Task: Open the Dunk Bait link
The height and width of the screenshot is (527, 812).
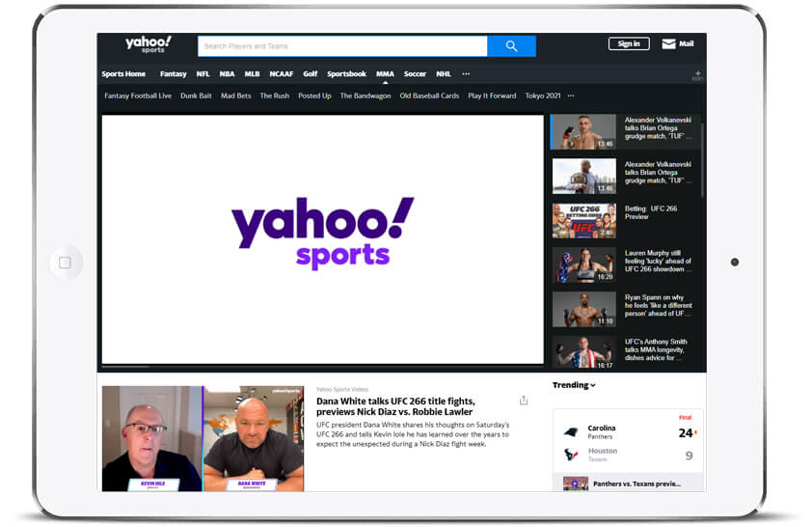Action: click(x=197, y=96)
